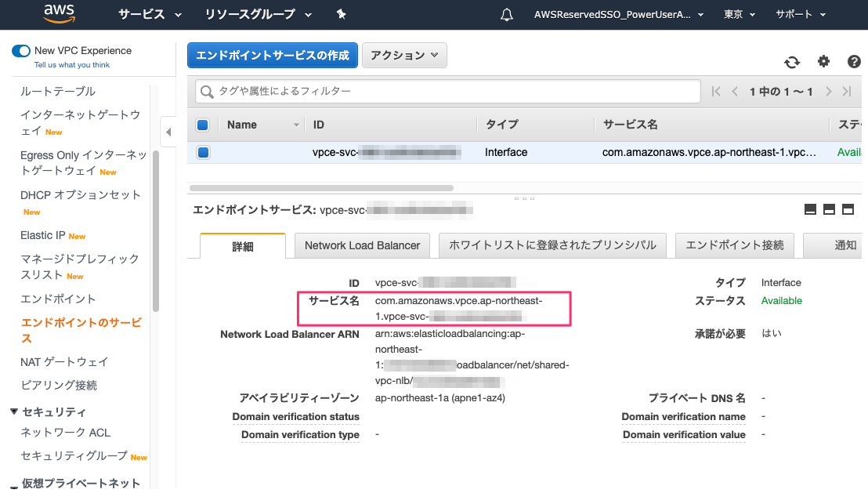Open the エンドポイント接続 tab
The width and height of the screenshot is (868, 493).
pos(735,245)
